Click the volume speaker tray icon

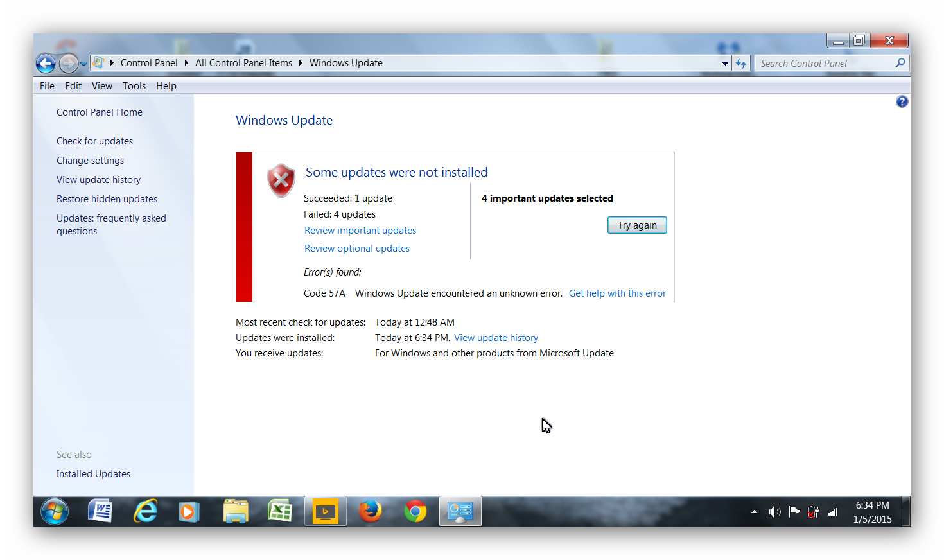(775, 512)
